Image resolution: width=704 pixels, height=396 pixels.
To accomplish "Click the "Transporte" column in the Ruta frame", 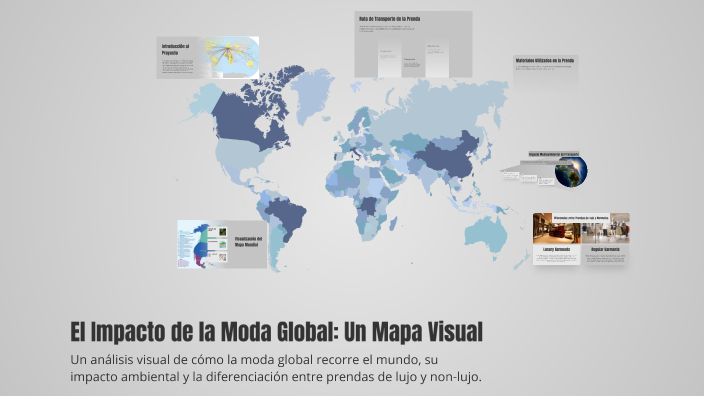I will pyautogui.click(x=413, y=62).
